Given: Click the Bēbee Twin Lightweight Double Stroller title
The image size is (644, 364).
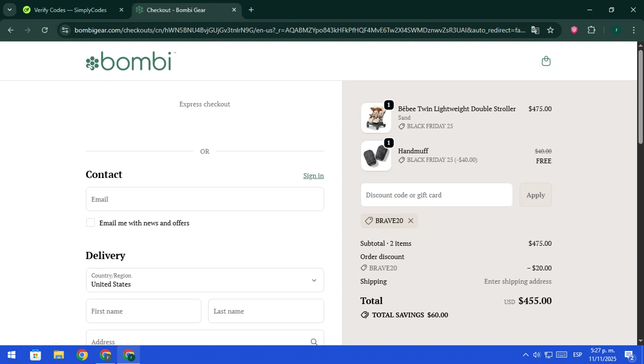Looking at the screenshot, I should [x=457, y=109].
